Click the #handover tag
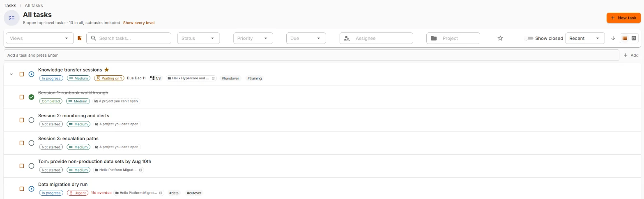The width and height of the screenshot is (644, 199). point(230,78)
